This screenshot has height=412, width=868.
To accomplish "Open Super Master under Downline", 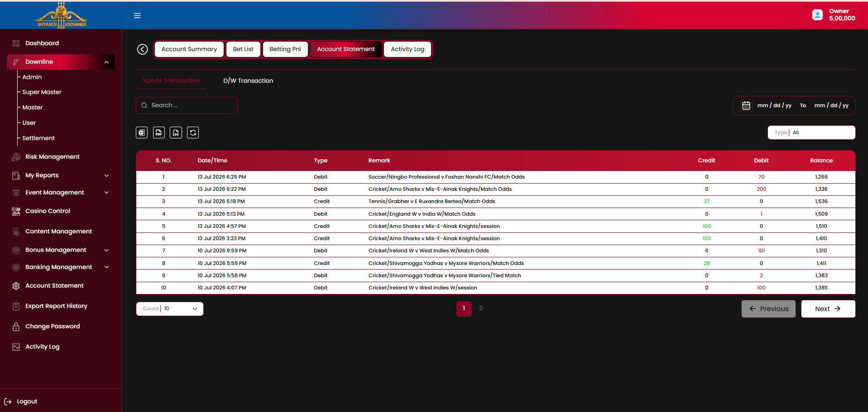I will pyautogui.click(x=42, y=92).
